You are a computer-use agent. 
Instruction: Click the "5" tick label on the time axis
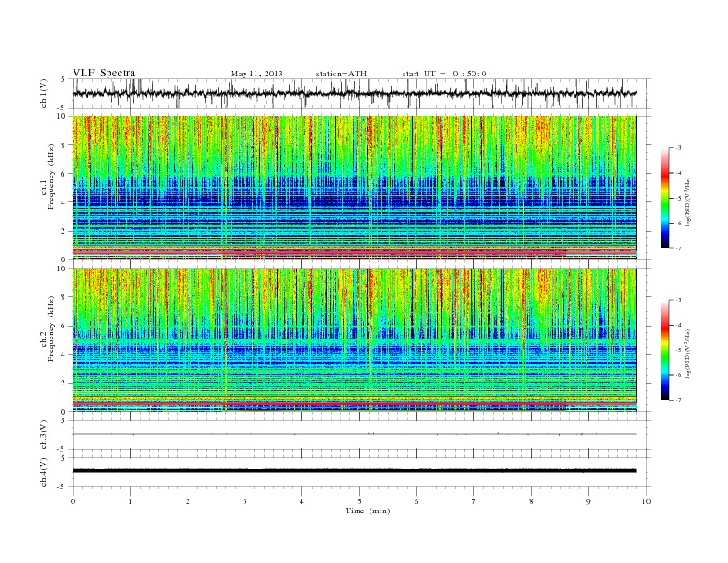click(359, 501)
